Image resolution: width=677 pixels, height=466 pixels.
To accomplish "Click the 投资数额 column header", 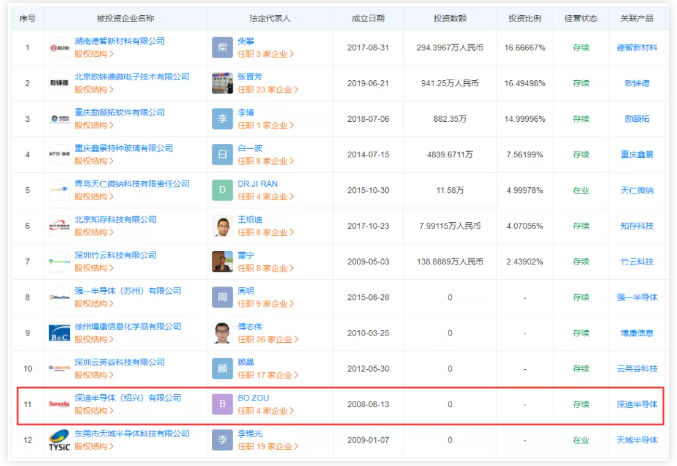I will point(450,18).
